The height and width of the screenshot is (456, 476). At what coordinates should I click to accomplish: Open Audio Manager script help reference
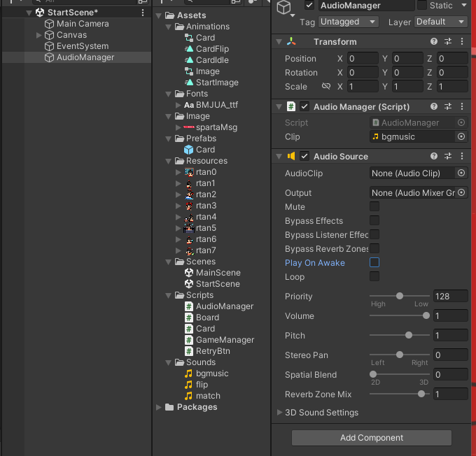pos(434,106)
